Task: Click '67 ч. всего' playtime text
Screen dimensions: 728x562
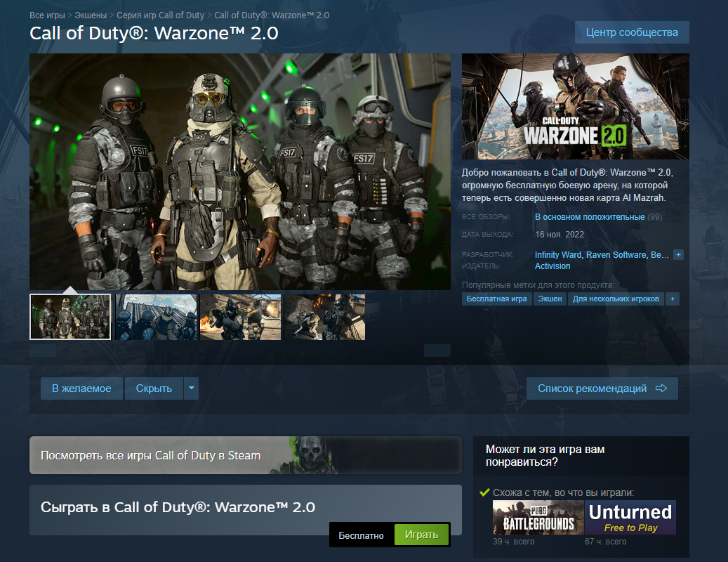Action: (x=605, y=542)
